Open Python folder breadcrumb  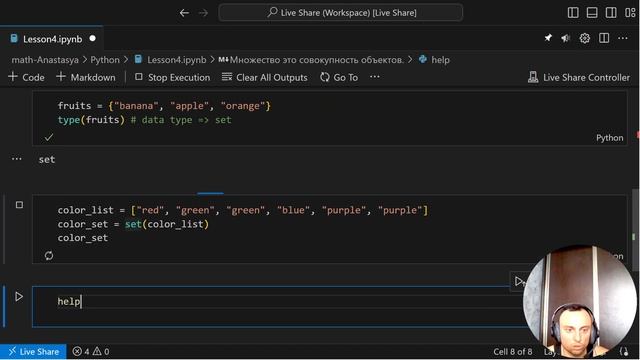point(105,60)
